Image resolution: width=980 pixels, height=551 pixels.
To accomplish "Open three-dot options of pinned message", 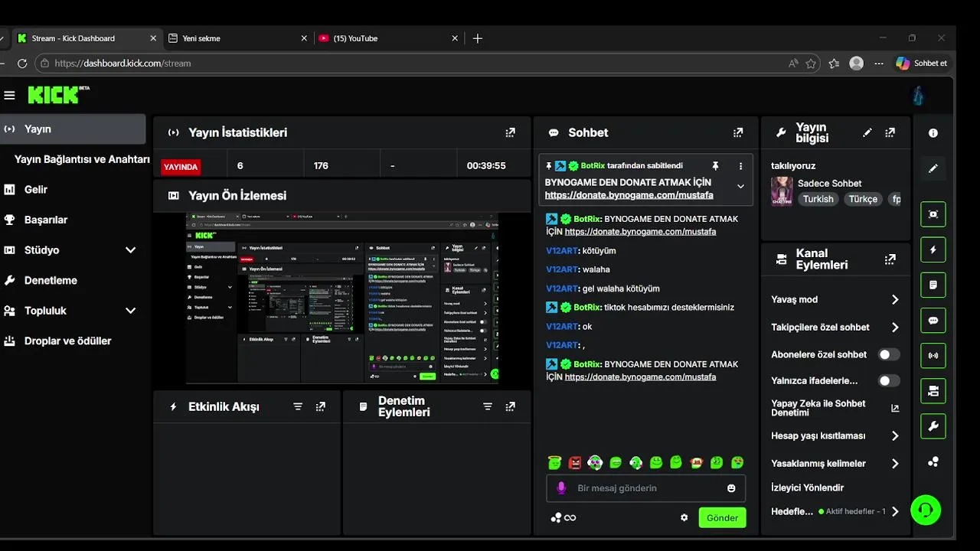I will [740, 165].
